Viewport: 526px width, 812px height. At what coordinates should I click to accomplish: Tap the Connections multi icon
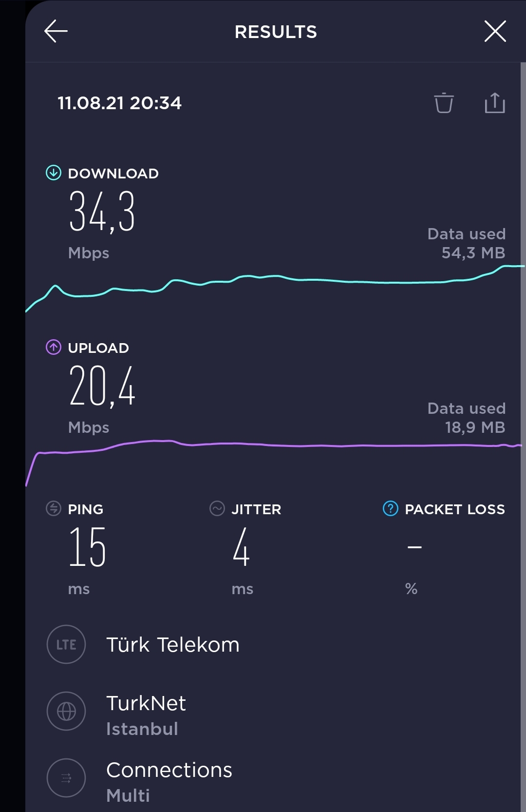(x=66, y=778)
